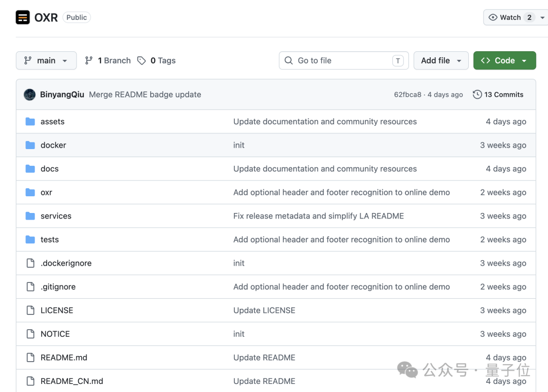Click the search magnifier in Go to file

pos(289,60)
